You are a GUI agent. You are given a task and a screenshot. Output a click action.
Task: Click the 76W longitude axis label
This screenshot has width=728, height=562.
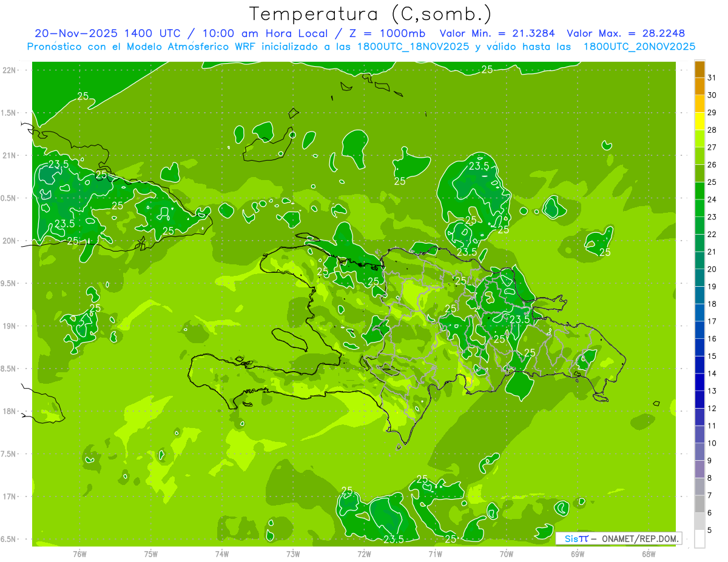[x=79, y=554]
